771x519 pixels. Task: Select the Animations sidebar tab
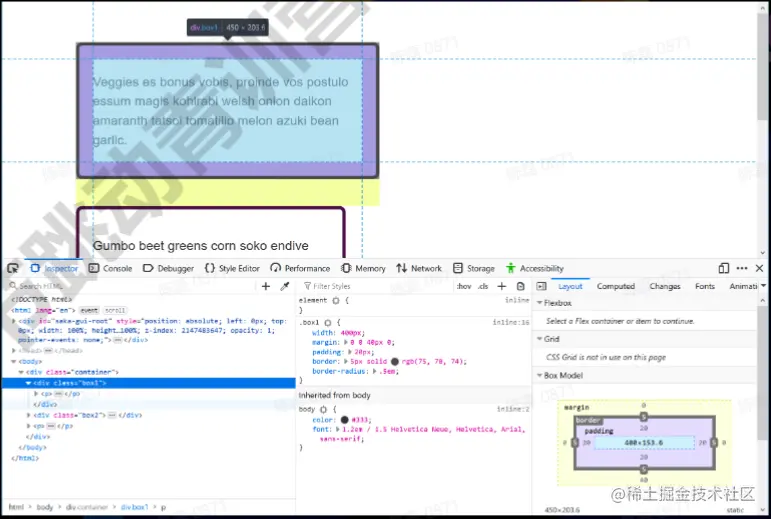743,286
